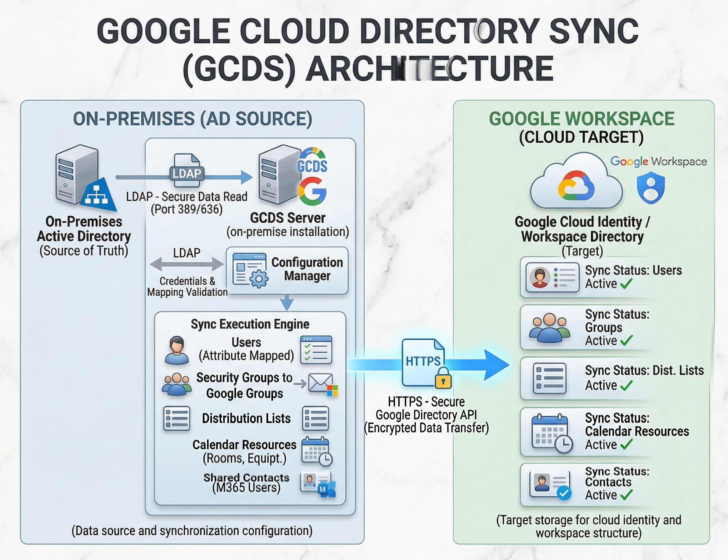
Task: Click the list icon left of Distribution Lists
Action: pos(177,418)
